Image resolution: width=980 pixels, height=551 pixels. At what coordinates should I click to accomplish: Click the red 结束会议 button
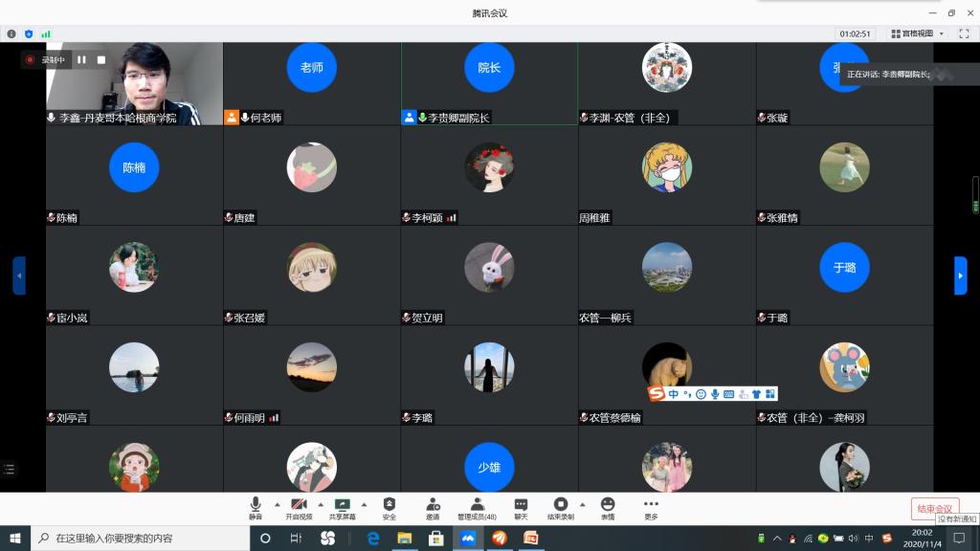coord(934,508)
